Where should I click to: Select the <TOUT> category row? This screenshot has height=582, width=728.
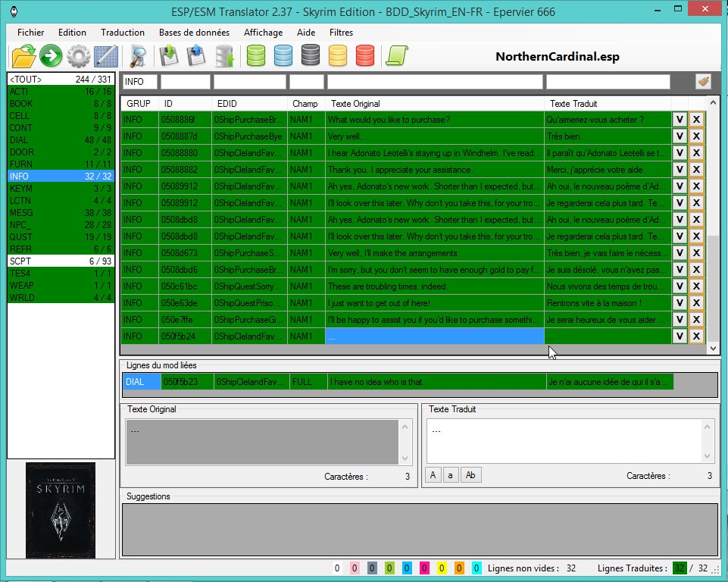[x=61, y=79]
